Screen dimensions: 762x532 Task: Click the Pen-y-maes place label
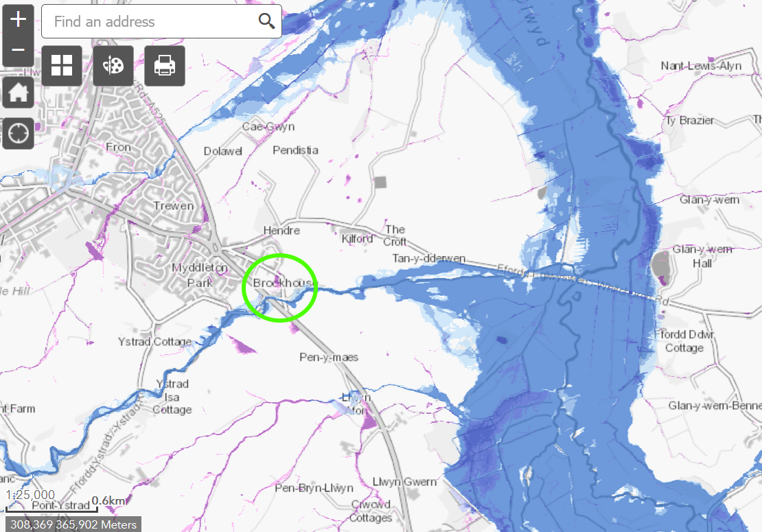point(329,358)
